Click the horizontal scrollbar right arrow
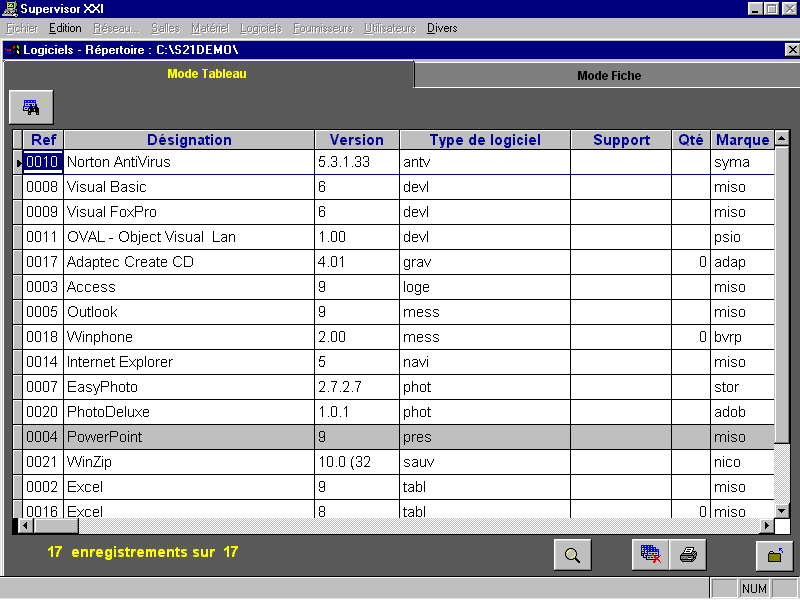The height and width of the screenshot is (600, 800). click(x=766, y=525)
